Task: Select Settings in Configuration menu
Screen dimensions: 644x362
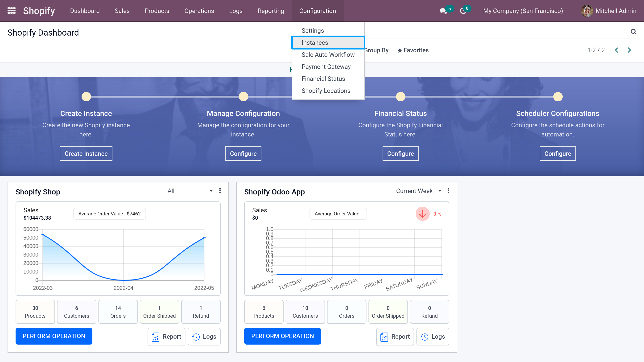Action: coord(328,30)
